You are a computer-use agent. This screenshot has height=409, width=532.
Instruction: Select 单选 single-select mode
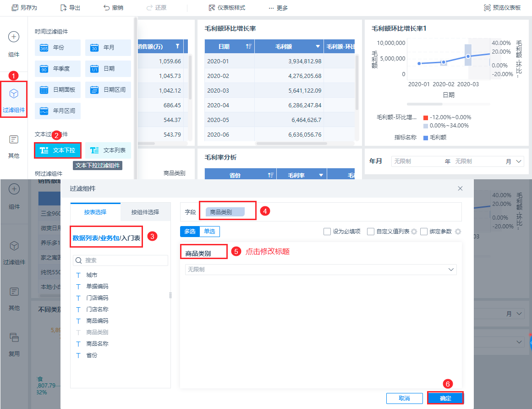coord(210,232)
